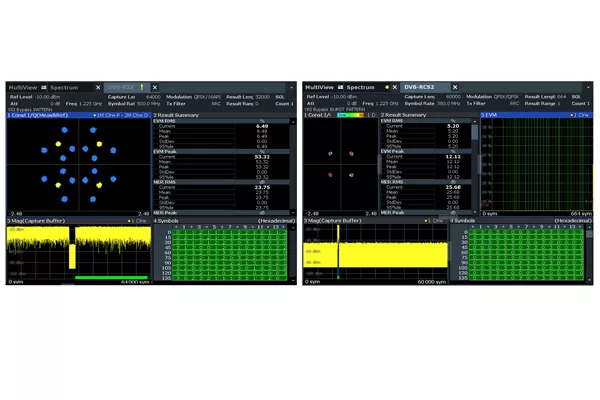Viewport: 600px width, 400px height.
Task: Select the 5 EVM window title bar
Action: tap(537, 115)
